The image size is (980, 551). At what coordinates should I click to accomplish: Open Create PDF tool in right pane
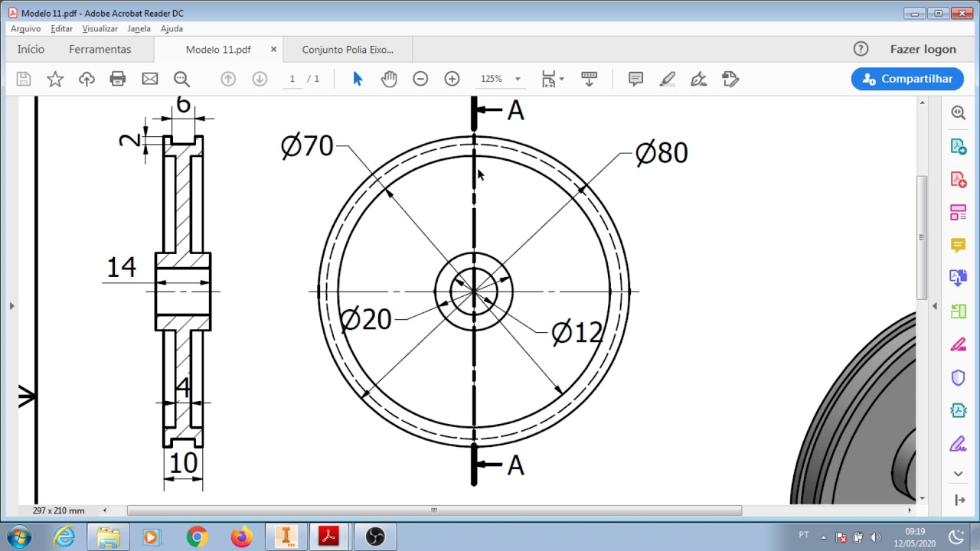(x=958, y=179)
